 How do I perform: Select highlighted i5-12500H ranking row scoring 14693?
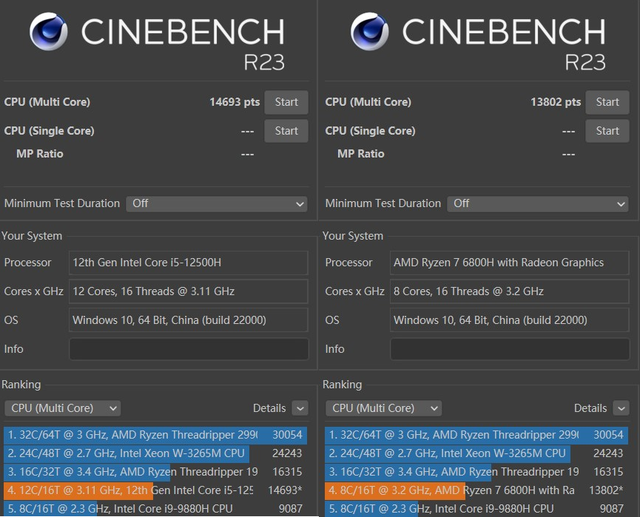155,490
